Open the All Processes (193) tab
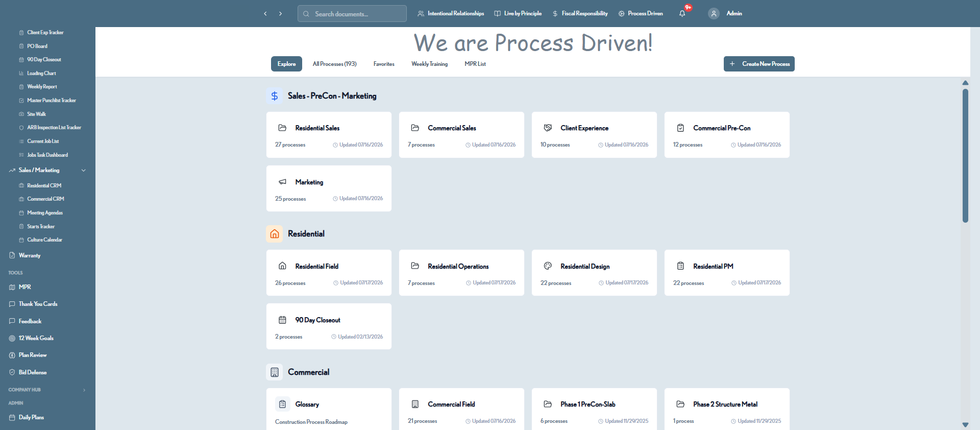The width and height of the screenshot is (980, 430). click(334, 64)
